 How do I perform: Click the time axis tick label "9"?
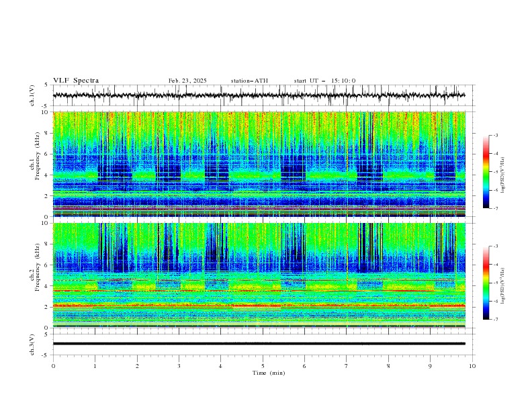coord(430,366)
